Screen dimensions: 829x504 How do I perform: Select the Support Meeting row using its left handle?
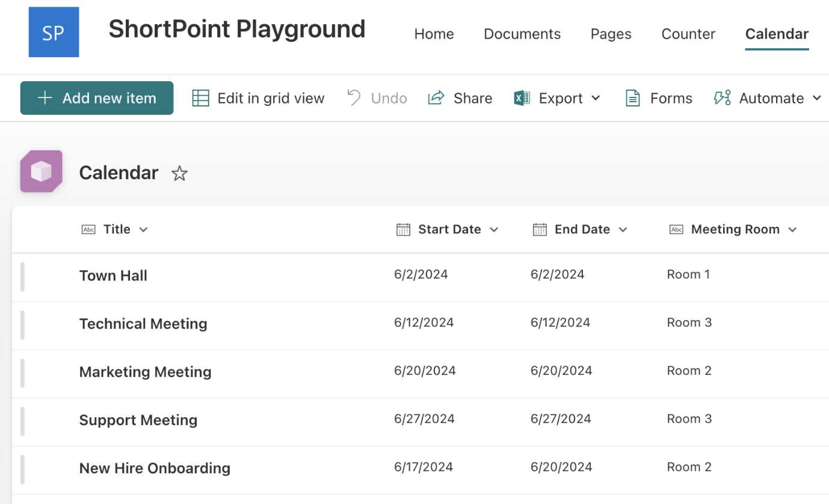pos(22,422)
